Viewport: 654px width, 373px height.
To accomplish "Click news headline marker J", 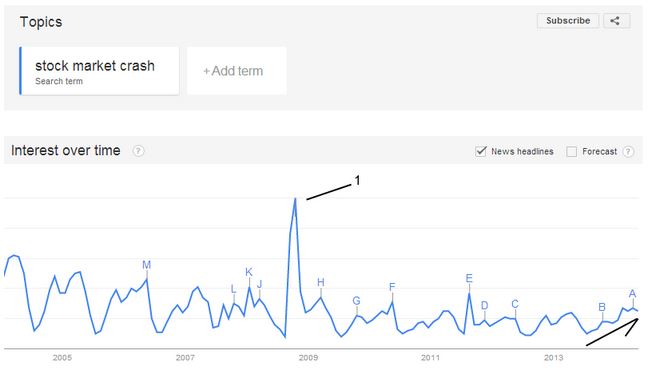I will click(x=259, y=285).
